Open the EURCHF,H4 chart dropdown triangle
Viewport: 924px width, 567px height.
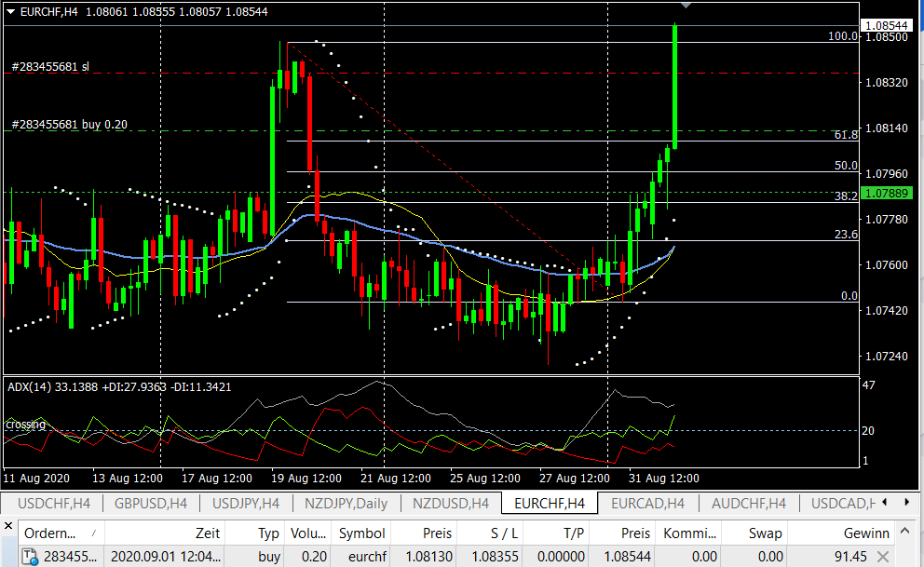10,12
